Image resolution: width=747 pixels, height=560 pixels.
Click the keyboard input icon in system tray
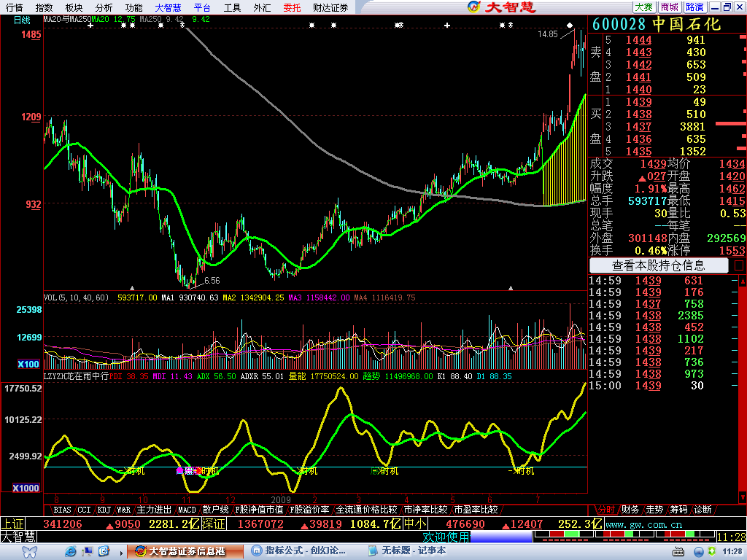(x=678, y=552)
